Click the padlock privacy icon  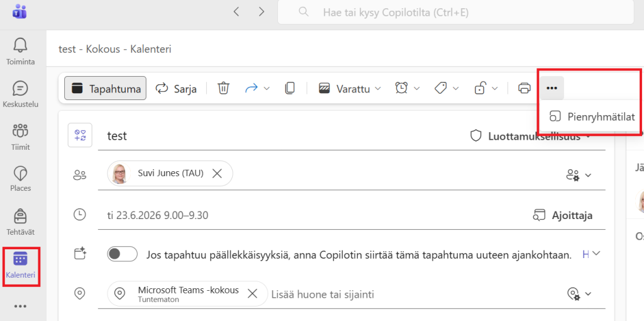[x=479, y=88]
